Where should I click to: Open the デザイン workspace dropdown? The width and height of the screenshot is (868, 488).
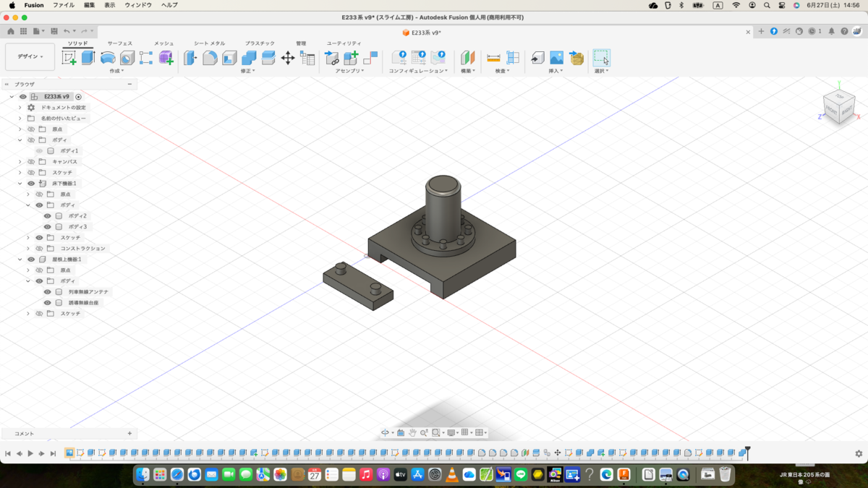click(30, 56)
